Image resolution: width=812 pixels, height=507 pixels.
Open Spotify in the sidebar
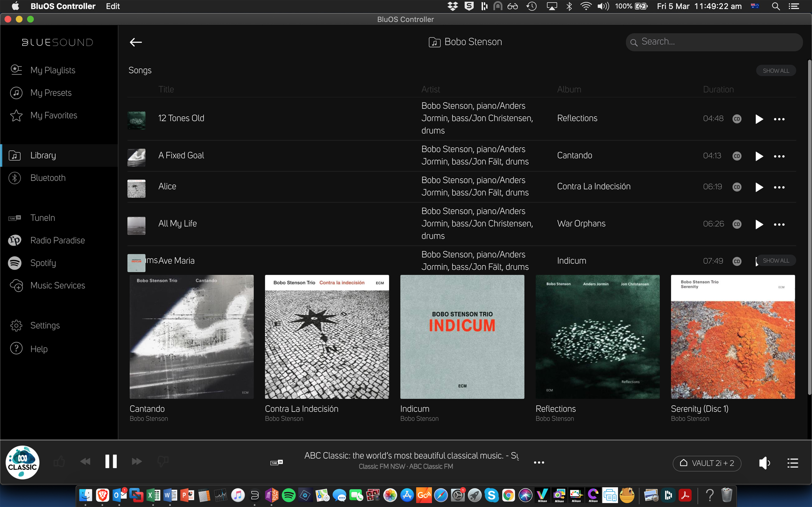43,263
